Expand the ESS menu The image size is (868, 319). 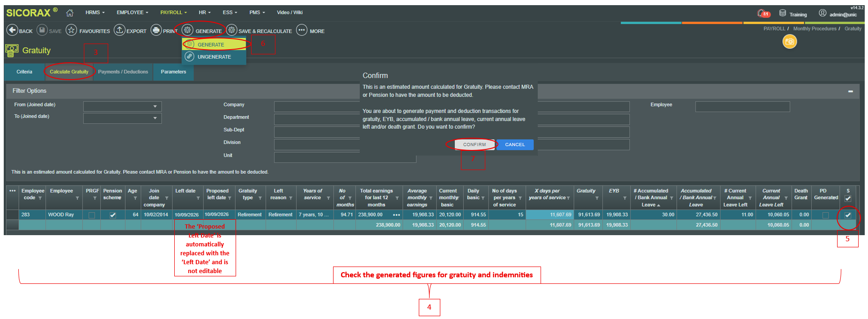click(230, 12)
